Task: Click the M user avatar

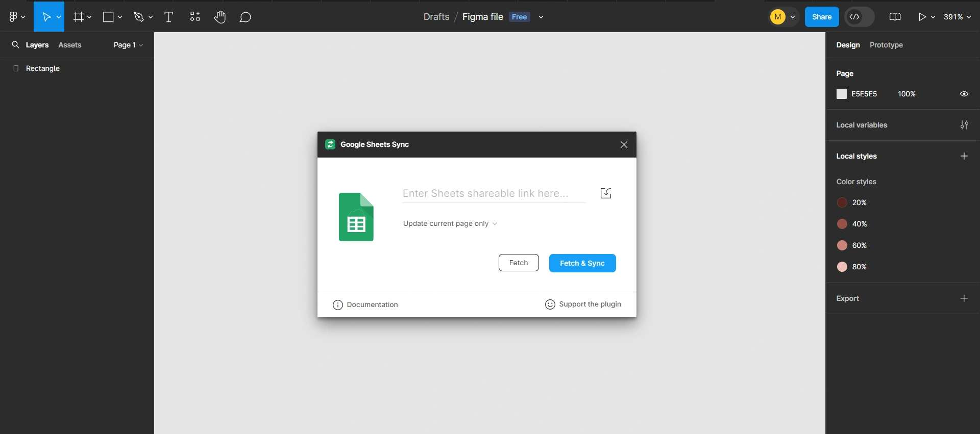Action: click(x=778, y=17)
